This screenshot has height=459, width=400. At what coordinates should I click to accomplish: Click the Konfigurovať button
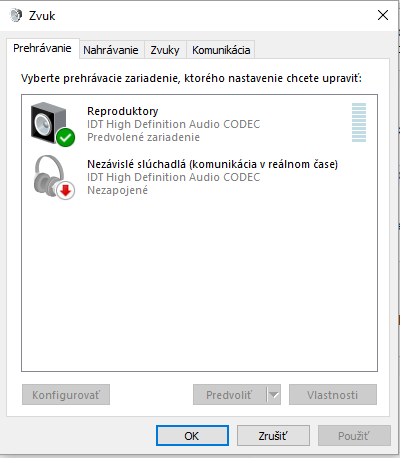(66, 395)
